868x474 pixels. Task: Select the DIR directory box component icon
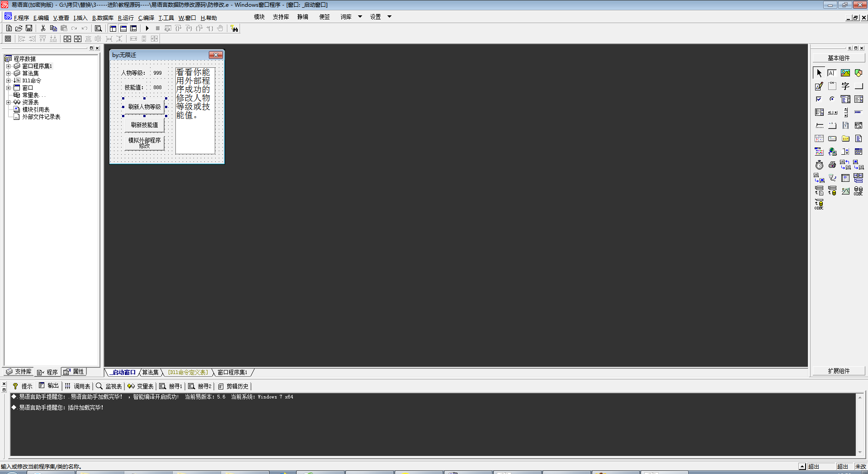(845, 138)
